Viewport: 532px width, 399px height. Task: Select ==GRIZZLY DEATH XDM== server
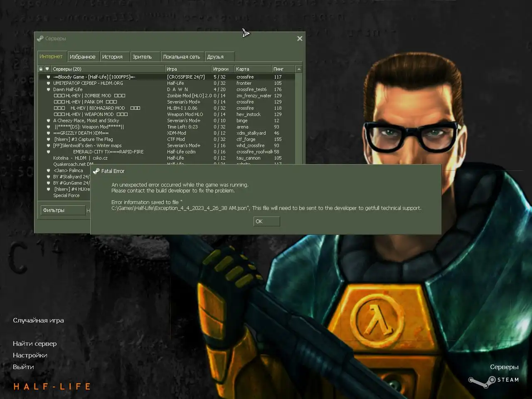(x=81, y=133)
